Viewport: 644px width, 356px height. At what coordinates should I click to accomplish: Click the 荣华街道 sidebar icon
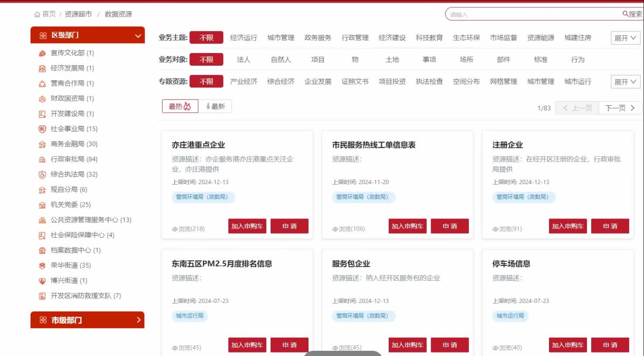coord(42,265)
